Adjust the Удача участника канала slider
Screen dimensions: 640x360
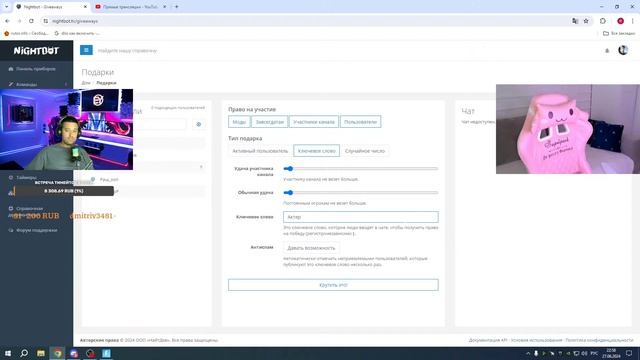click(x=361, y=169)
